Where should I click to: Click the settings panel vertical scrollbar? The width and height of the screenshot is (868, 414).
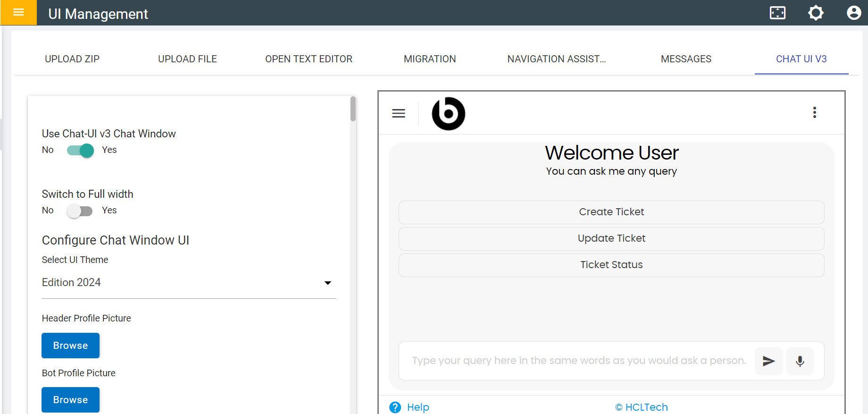coord(353,109)
